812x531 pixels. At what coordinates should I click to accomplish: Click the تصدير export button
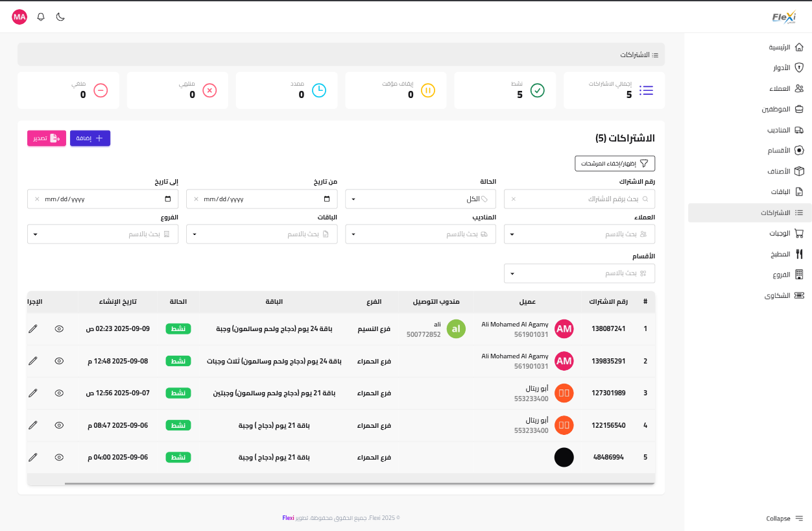[47, 138]
